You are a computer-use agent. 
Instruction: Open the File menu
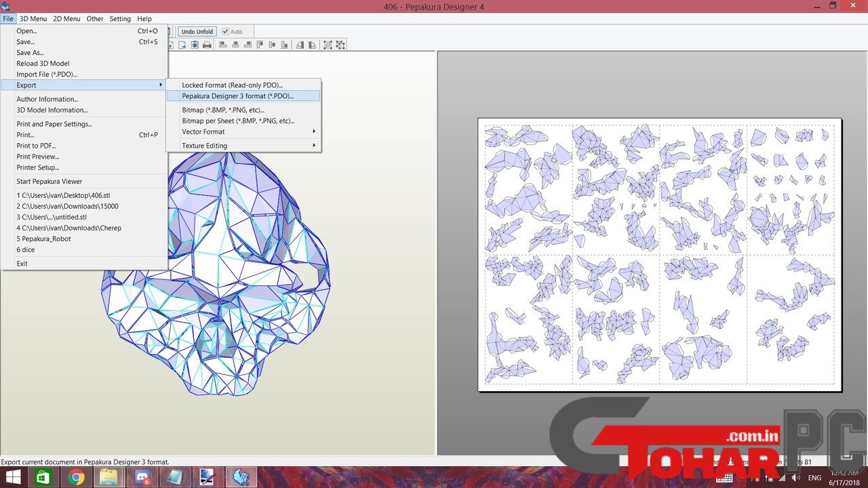click(x=8, y=19)
